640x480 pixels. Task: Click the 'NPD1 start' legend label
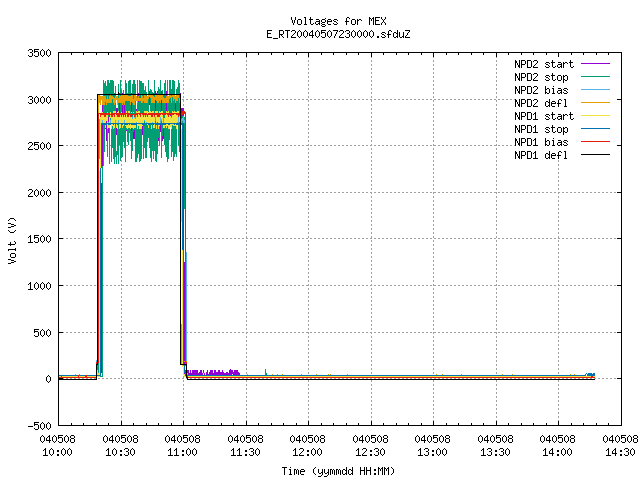click(x=544, y=116)
